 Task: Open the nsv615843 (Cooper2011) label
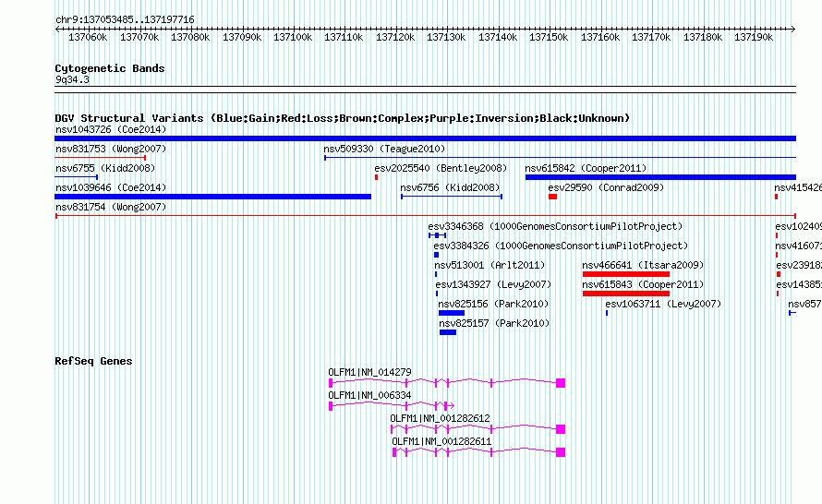[643, 284]
